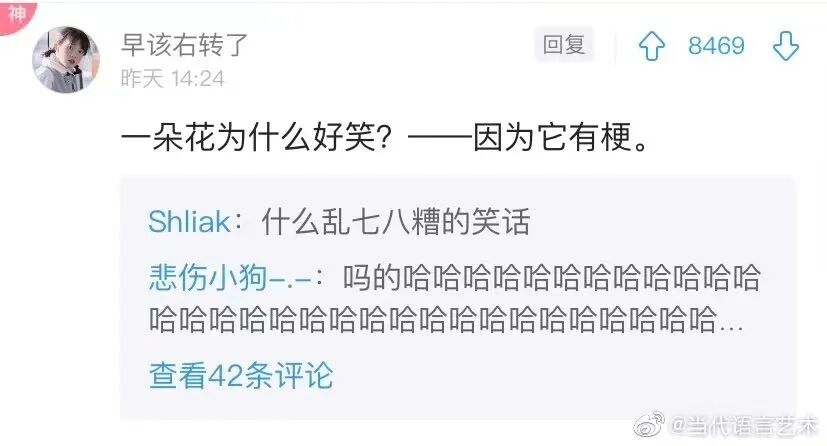Open 悲伤小狗-.- user profile link

[230, 277]
